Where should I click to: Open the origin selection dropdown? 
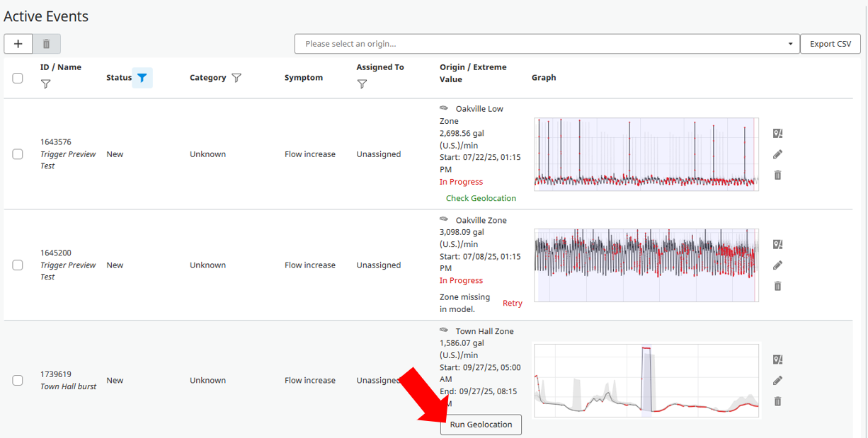(547, 44)
